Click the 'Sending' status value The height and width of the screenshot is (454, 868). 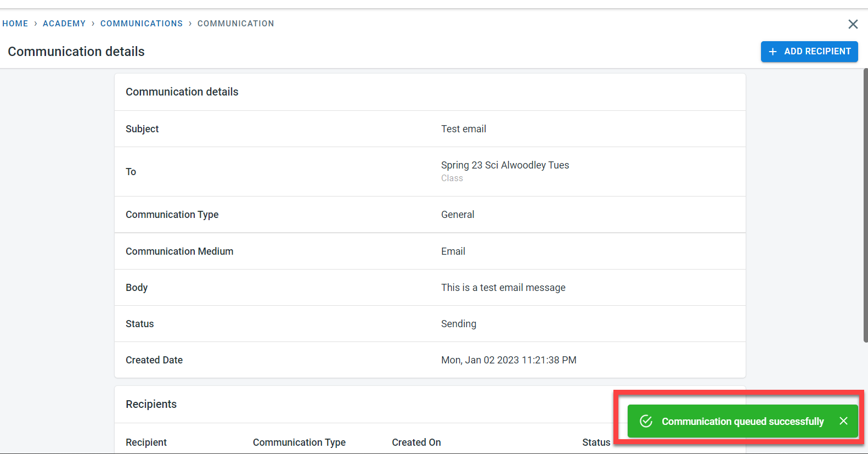pos(458,324)
